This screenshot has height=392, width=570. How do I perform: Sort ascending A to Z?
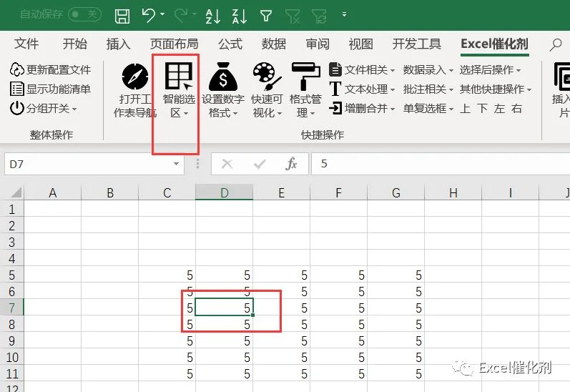point(212,16)
